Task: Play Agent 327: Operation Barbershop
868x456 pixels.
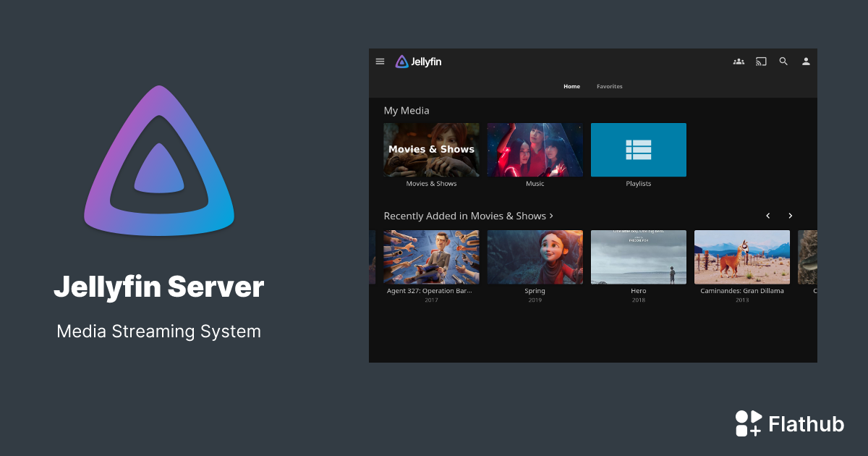Action: pyautogui.click(x=431, y=257)
